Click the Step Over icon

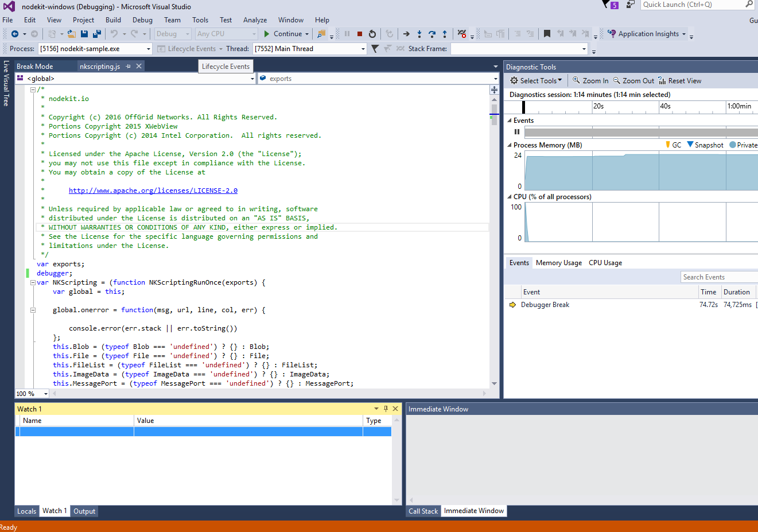tap(432, 34)
